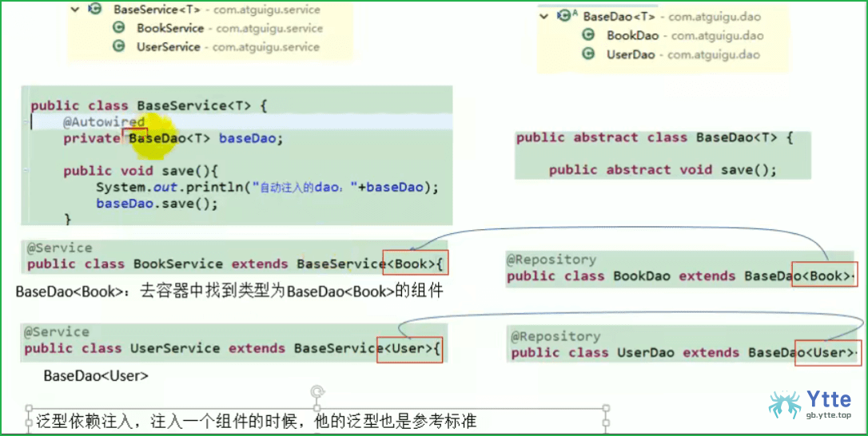Click the <Book> box on BookService line
Viewport: 868px width, 436px height.
(416, 260)
